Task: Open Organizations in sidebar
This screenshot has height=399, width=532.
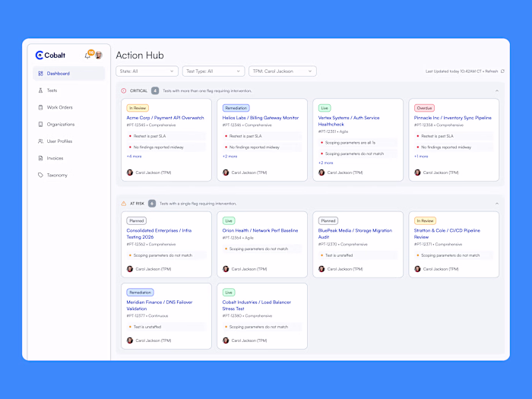Action: (x=69, y=124)
